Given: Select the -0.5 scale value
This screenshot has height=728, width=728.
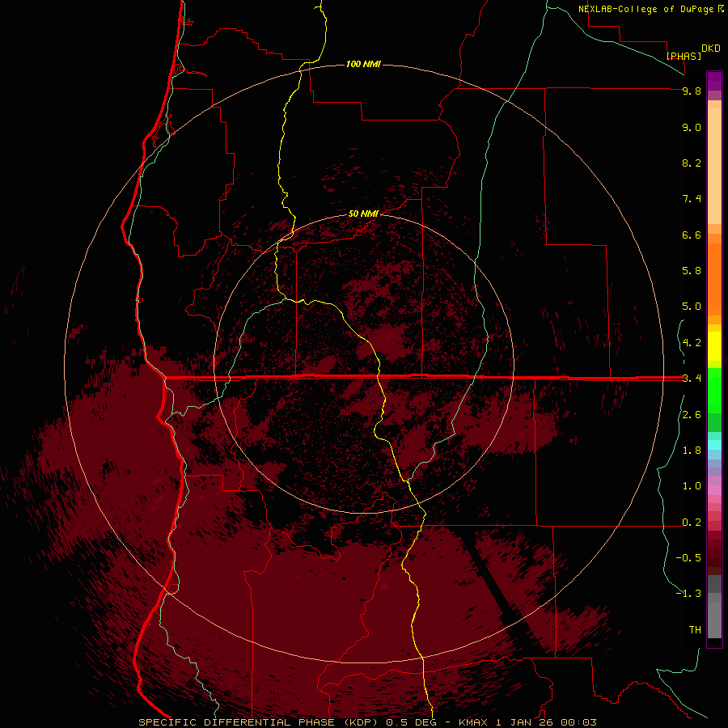Looking at the screenshot, I should 688,558.
